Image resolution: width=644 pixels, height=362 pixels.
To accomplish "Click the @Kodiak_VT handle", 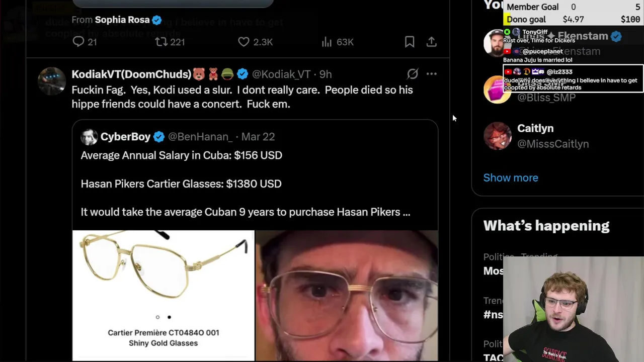I will (x=281, y=74).
